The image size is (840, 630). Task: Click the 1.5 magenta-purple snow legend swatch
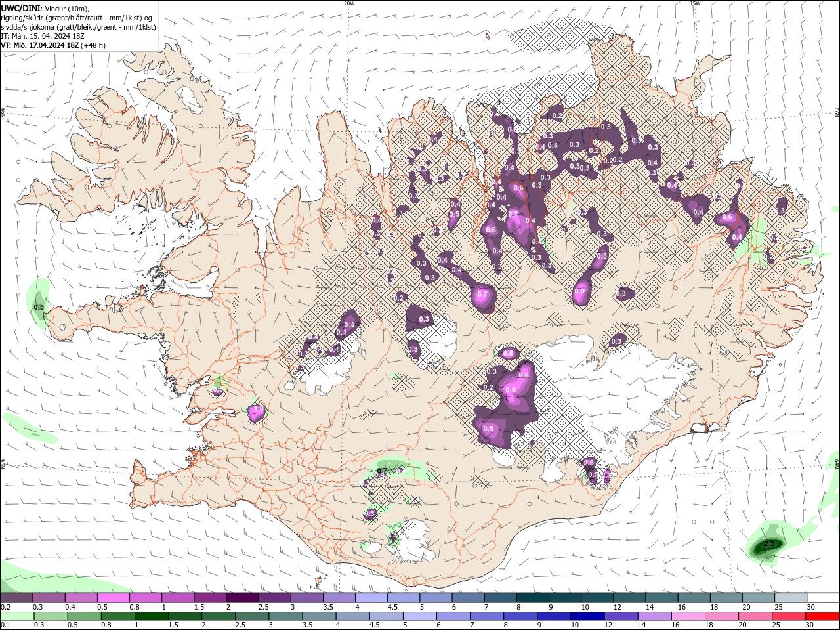(x=210, y=598)
